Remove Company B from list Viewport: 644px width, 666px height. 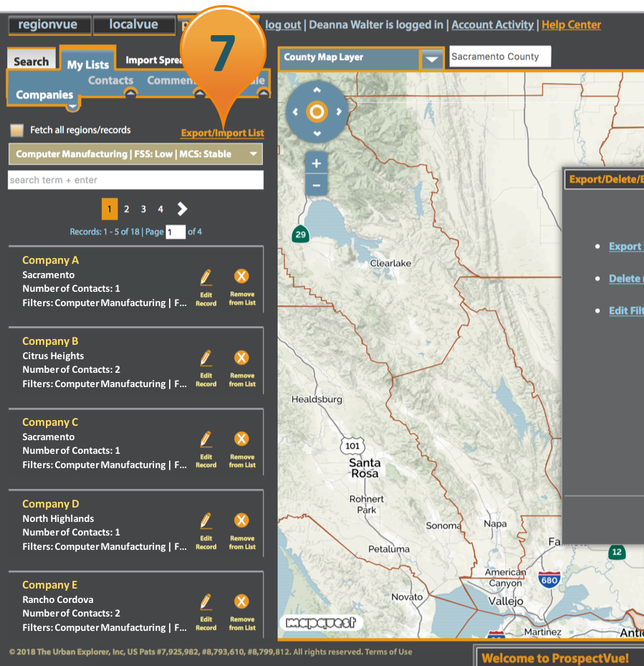point(241,358)
